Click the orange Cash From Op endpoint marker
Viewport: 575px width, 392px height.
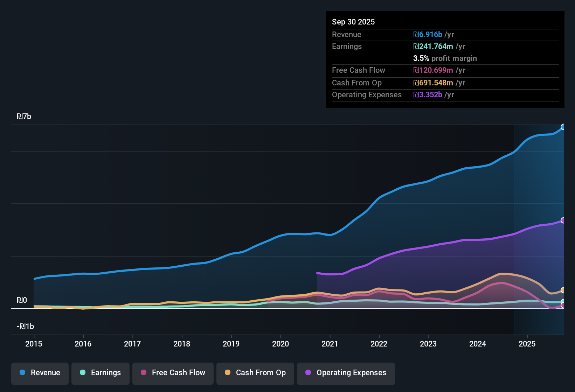click(563, 290)
